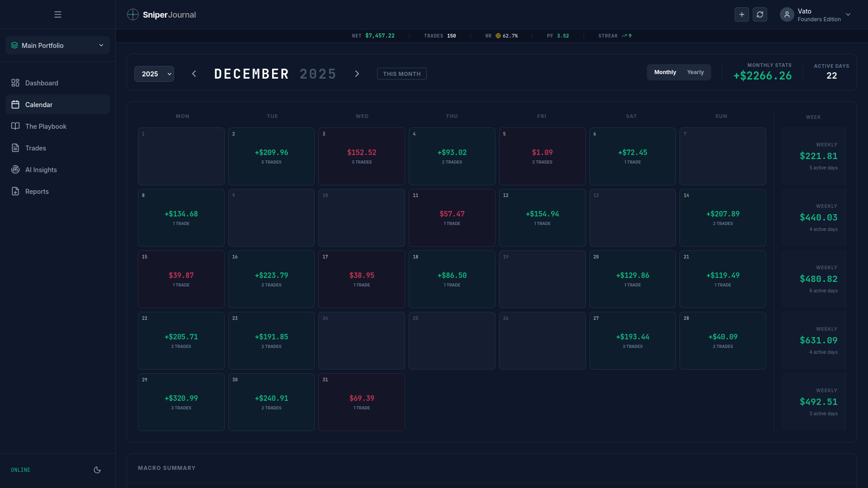Click the weekly summary $221.81
Image resolution: width=868 pixels, height=488 pixels.
pos(814,156)
